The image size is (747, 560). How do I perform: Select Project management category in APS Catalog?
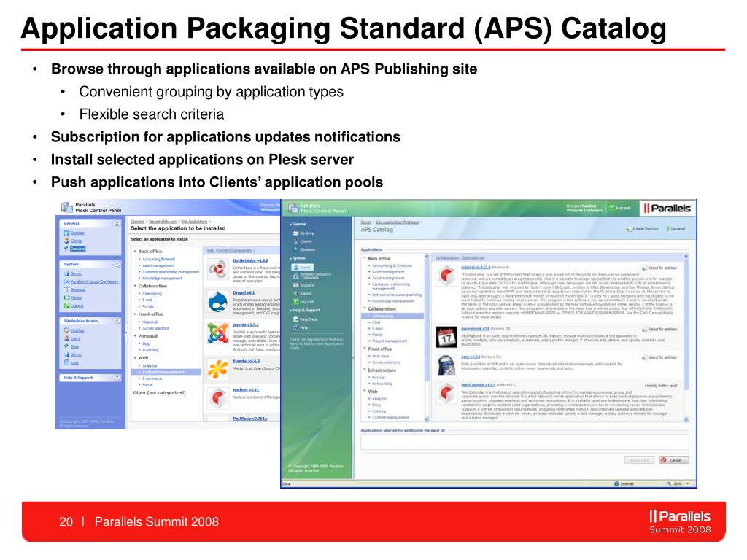(x=390, y=341)
